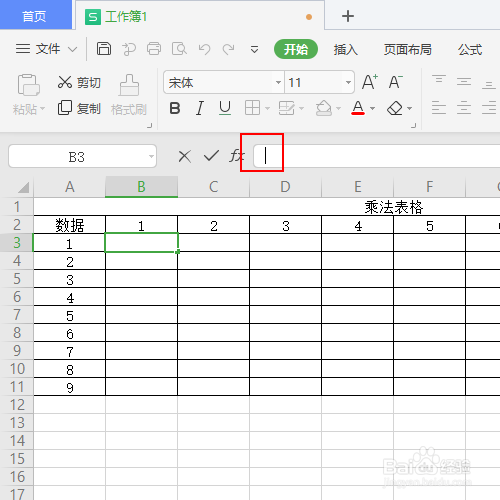
Task: Click the Name Box showing B3
Action: pos(77,156)
